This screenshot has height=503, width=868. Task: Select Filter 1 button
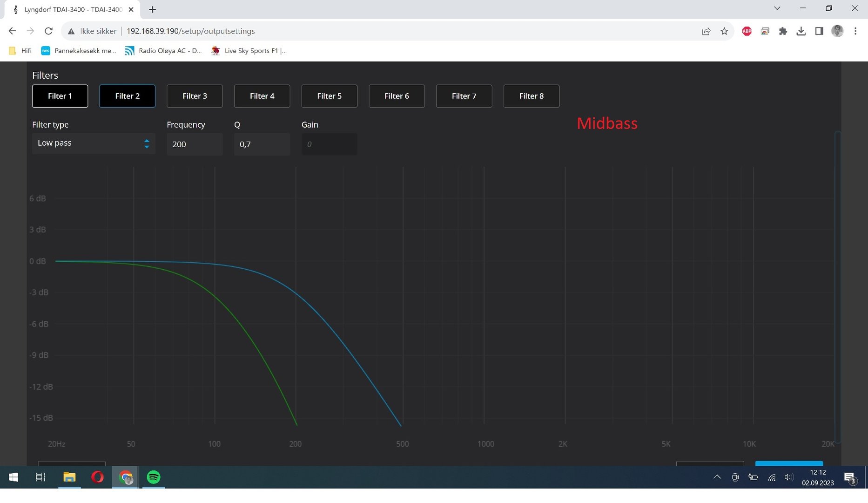tap(60, 96)
